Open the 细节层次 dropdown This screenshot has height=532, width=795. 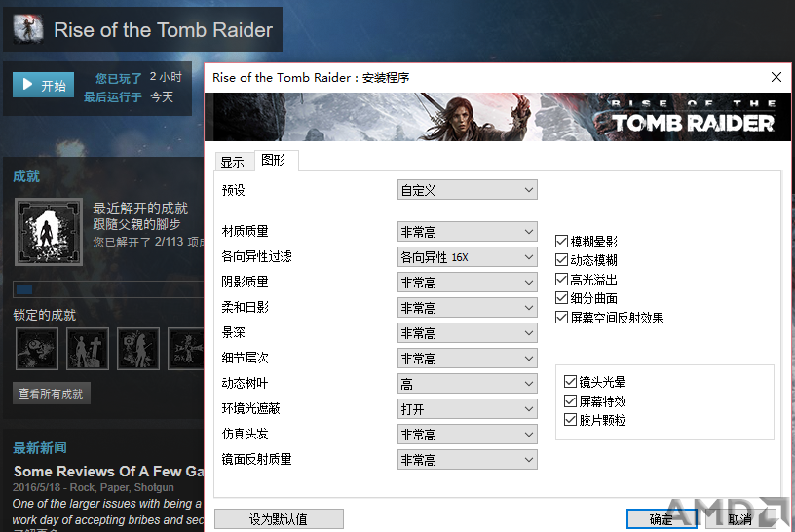(x=467, y=358)
